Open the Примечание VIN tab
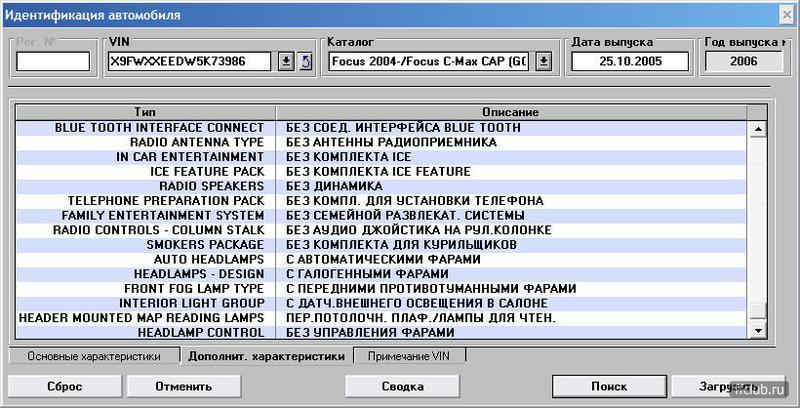 click(x=409, y=356)
